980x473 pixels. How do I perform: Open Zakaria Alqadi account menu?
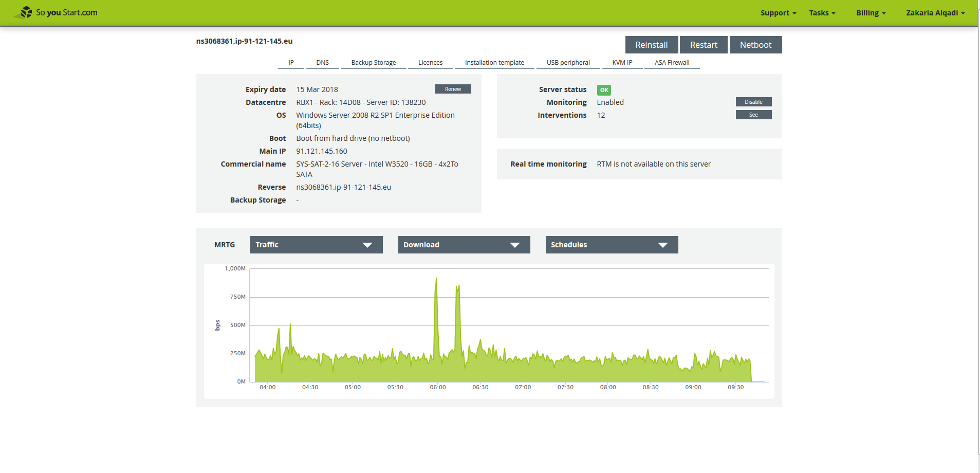tap(935, 13)
